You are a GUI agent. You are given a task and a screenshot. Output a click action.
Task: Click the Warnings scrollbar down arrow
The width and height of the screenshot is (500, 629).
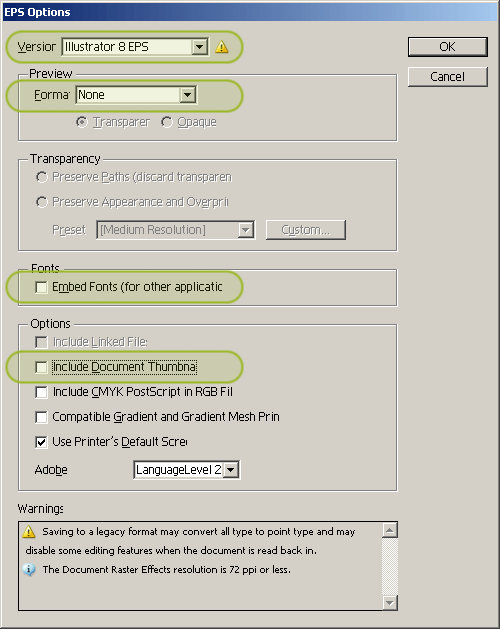click(x=390, y=603)
